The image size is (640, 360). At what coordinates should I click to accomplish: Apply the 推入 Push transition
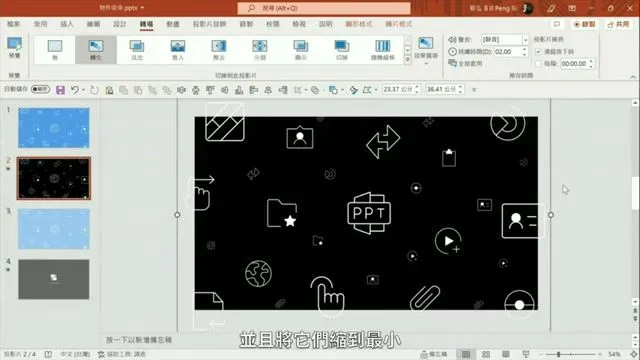click(x=178, y=50)
